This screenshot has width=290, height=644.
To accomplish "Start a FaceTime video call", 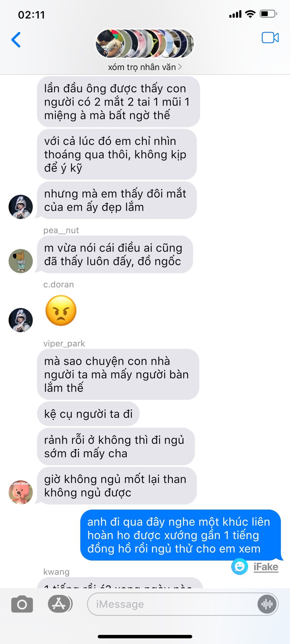I will pyautogui.click(x=270, y=38).
